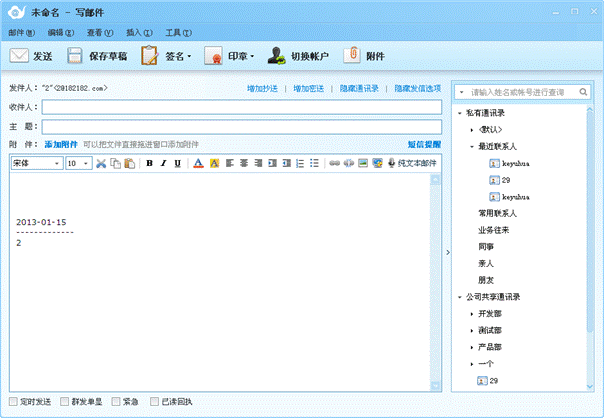Viewport: 604px width, 418px height.
Task: Toggle bold formatting in editor toolbar
Action: click(150, 163)
